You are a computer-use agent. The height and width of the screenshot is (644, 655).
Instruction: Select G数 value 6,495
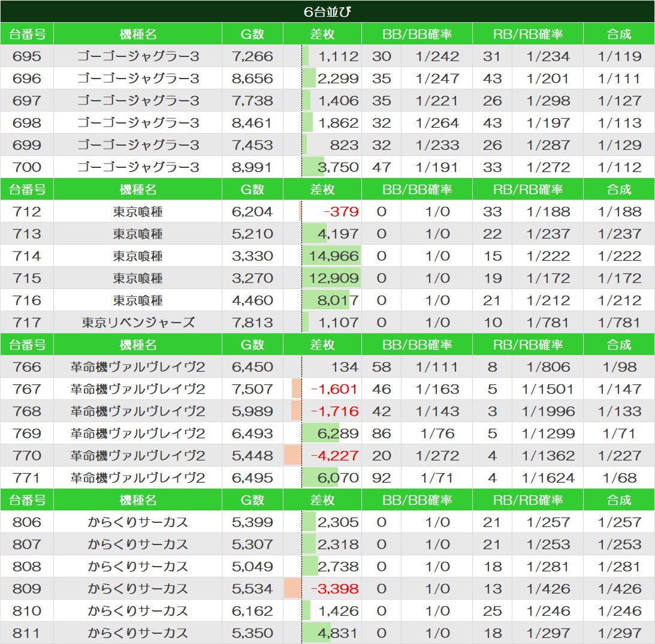[x=252, y=477]
